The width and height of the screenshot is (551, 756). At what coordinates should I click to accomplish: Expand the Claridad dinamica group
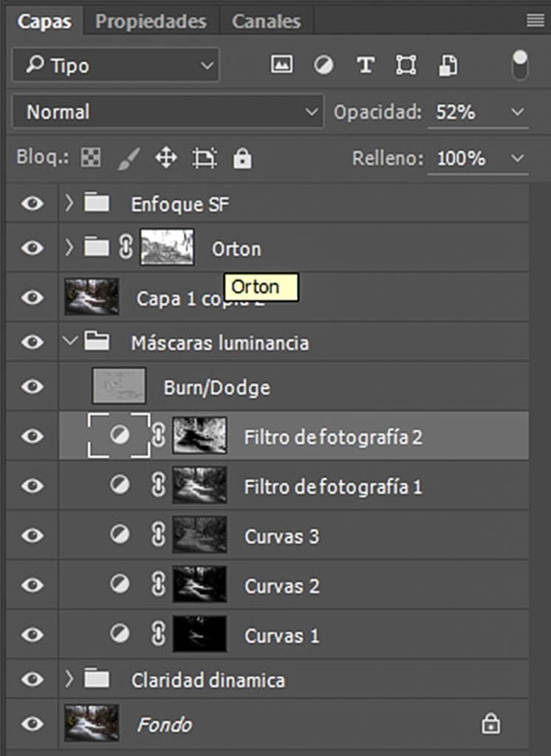(69, 678)
